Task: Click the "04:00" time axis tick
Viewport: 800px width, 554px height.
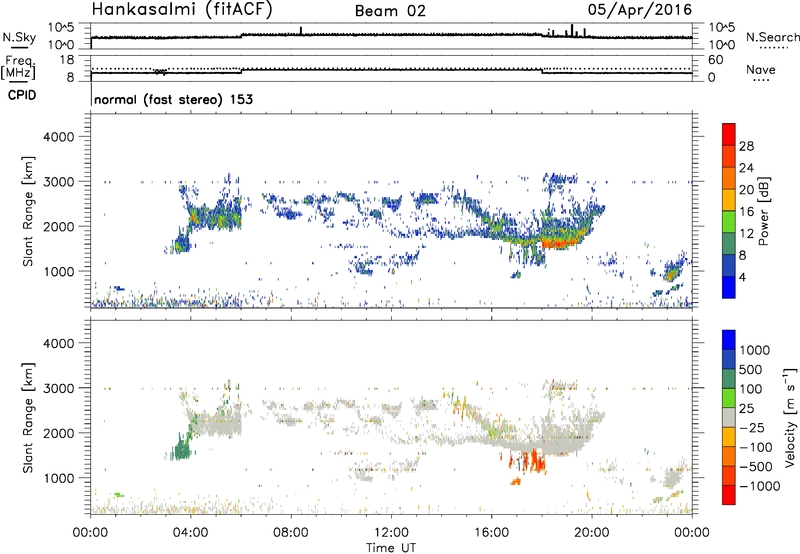Action: click(190, 533)
